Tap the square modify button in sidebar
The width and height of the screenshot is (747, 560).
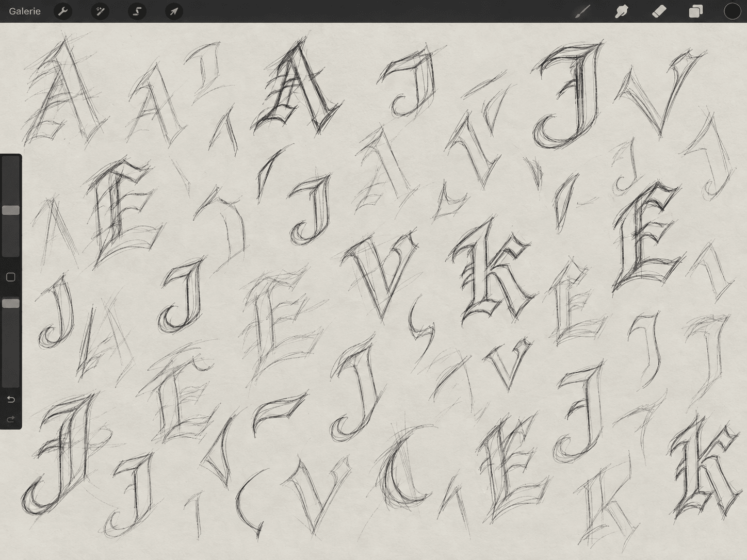(11, 277)
